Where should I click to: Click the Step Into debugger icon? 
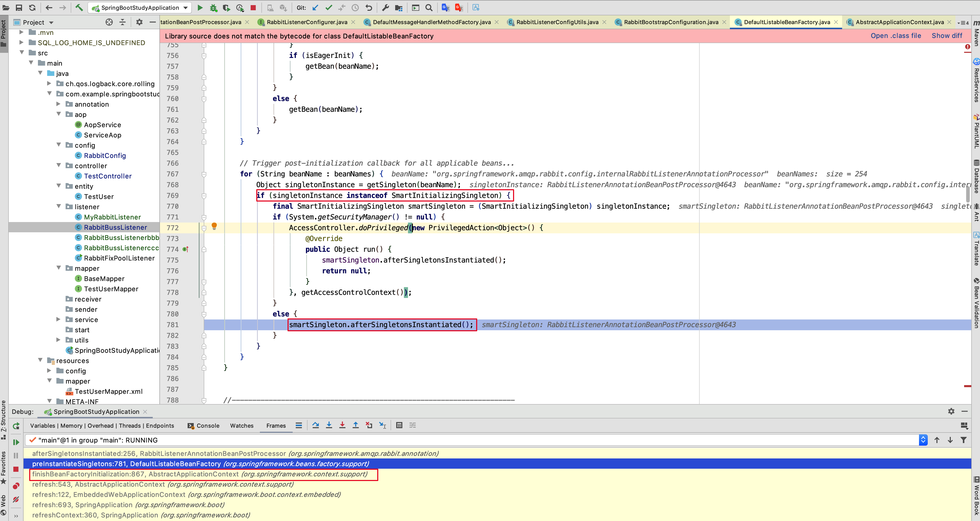(329, 425)
